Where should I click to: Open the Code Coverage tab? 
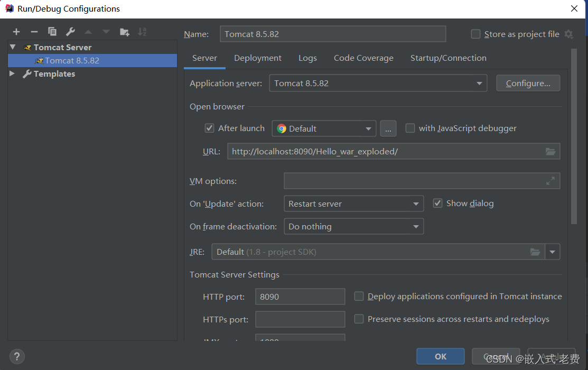click(x=363, y=58)
